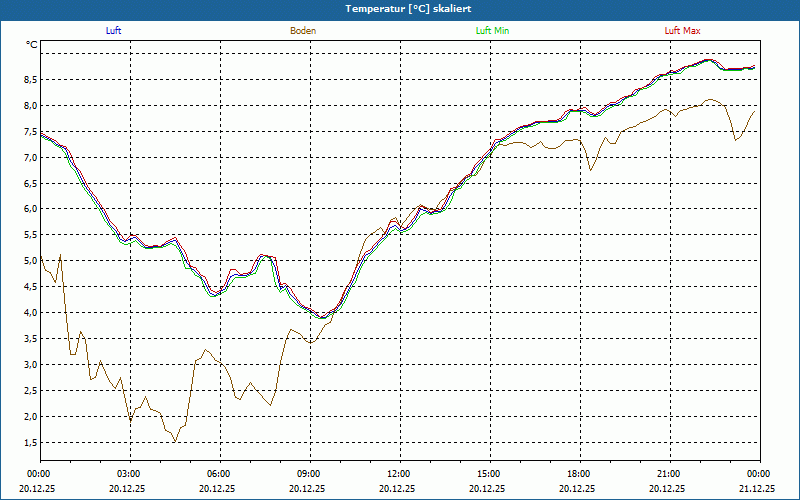The image size is (800, 500).
Task: Click the "5,5" y-axis value
Action: (31, 235)
